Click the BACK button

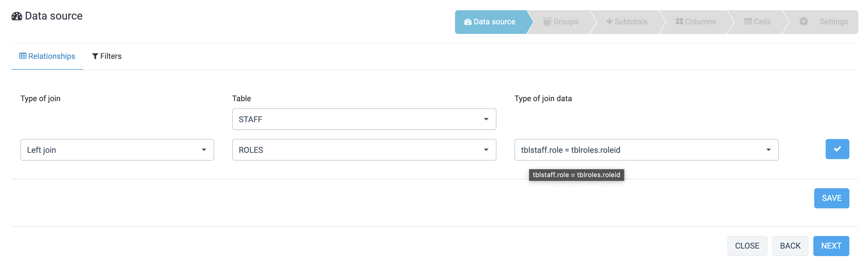click(x=790, y=246)
